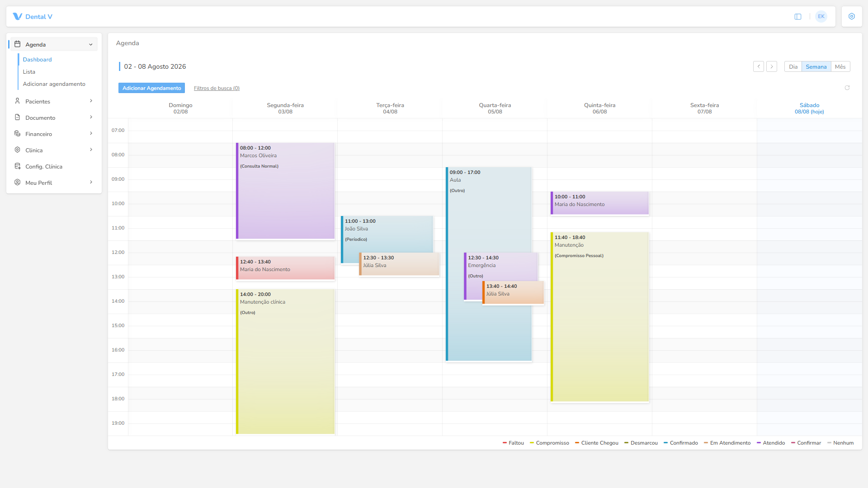Click the Confirmado legend color marker
Screen dimensions: 868x488
click(665, 443)
